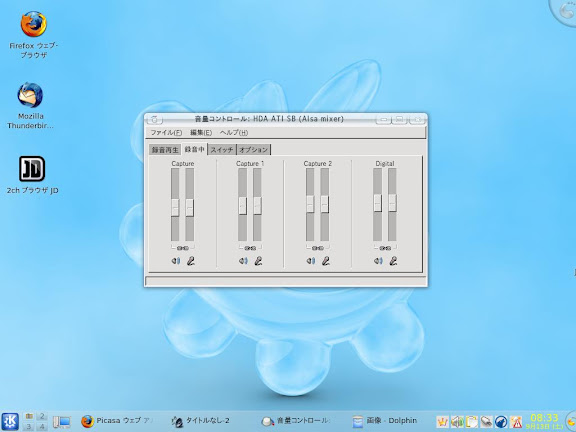Screen dimensions: 576x432
Task: Switch to Picasa ウェブ Firefox taskbar entry
Action: (117, 421)
